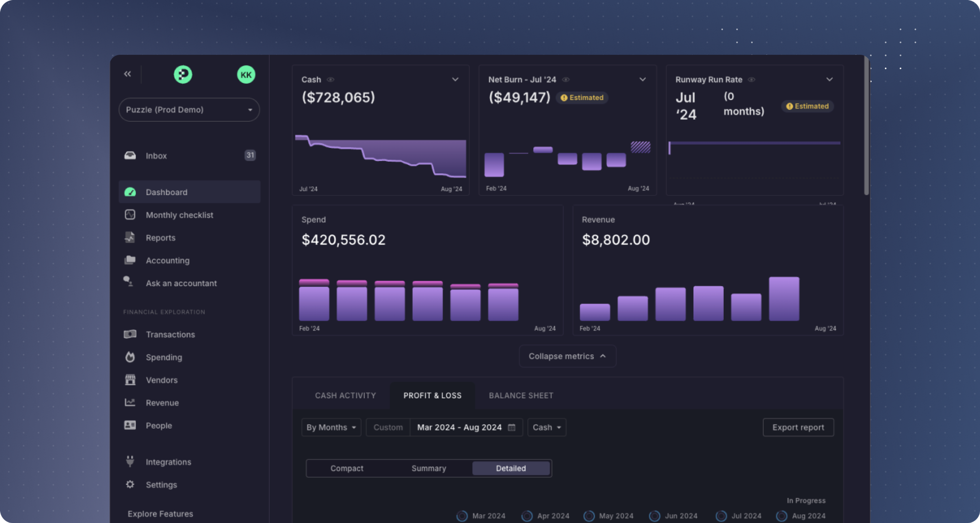Click the Export report button
980x523 pixels.
pos(798,427)
